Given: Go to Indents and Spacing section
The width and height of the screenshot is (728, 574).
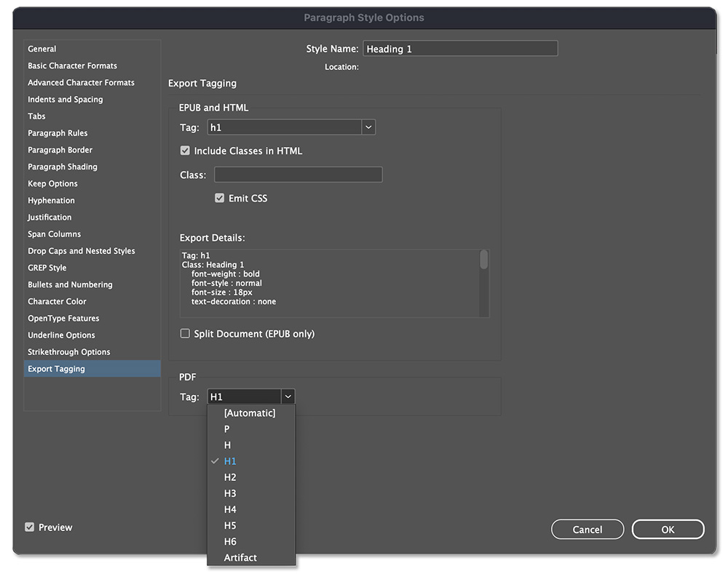Looking at the screenshot, I should coord(66,99).
